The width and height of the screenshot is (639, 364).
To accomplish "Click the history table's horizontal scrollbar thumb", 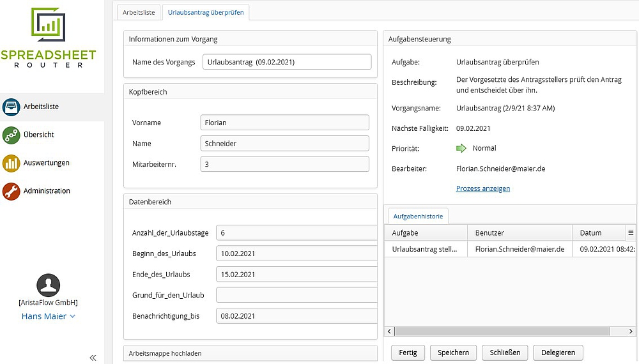I will pyautogui.click(x=502, y=331).
